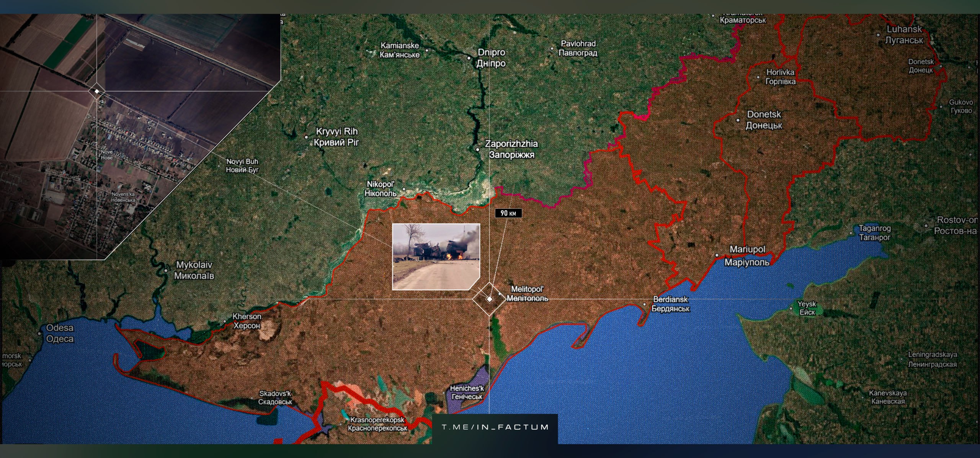Open the T.ME/IN_FACTUM link

495,427
